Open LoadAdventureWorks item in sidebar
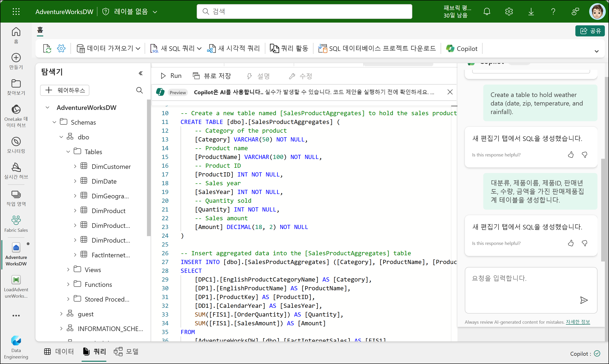The width and height of the screenshot is (609, 364). (16, 287)
